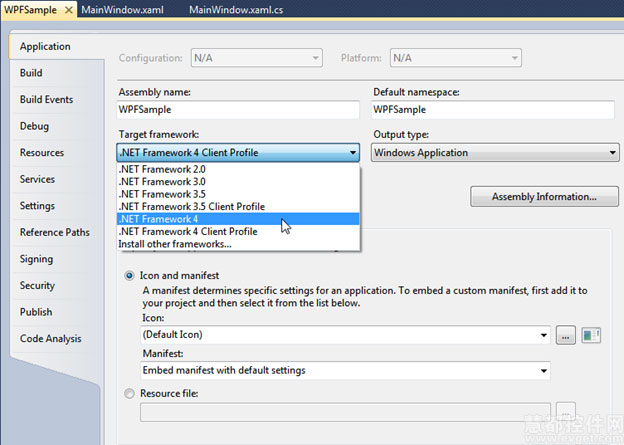Click the Resource file path field
Screen dimensions: 624x445
tap(345, 412)
